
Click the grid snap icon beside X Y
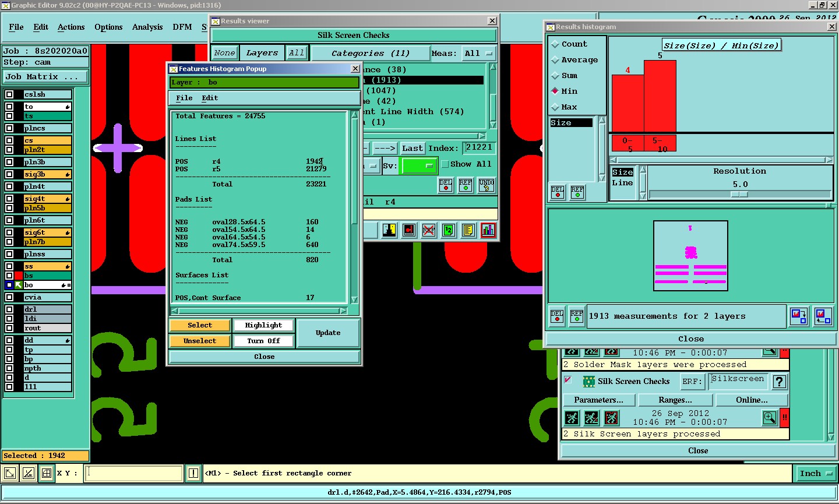[x=47, y=473]
